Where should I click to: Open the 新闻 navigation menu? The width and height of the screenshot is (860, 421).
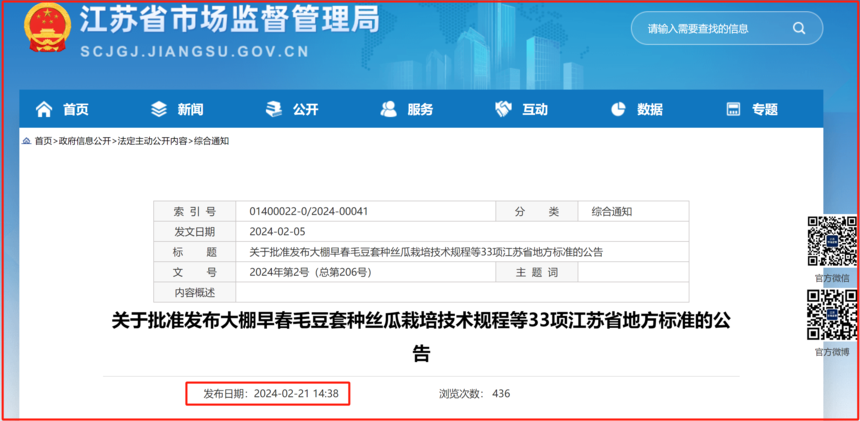coord(190,109)
